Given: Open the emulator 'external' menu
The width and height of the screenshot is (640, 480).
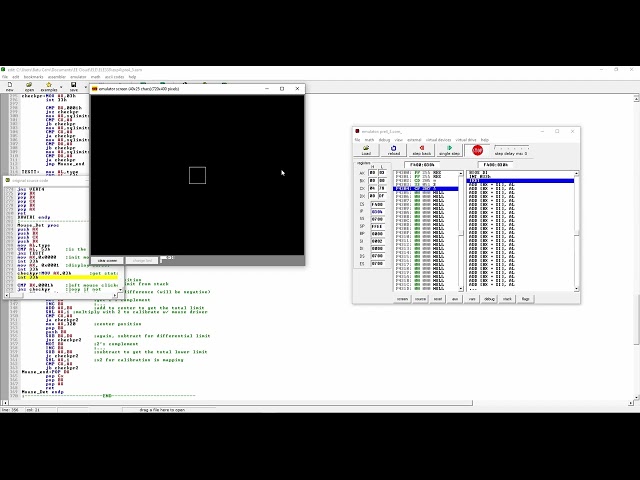Looking at the screenshot, I should click(x=414, y=140).
